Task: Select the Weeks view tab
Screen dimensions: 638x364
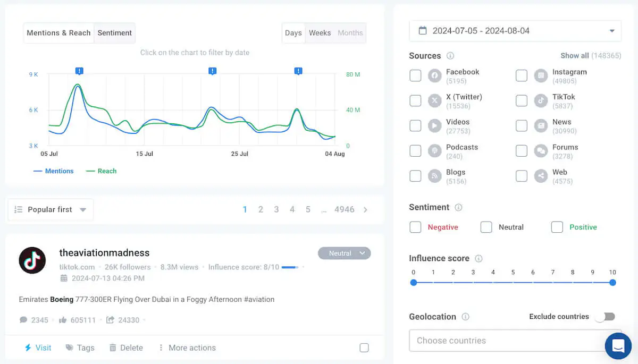Action: click(320, 32)
